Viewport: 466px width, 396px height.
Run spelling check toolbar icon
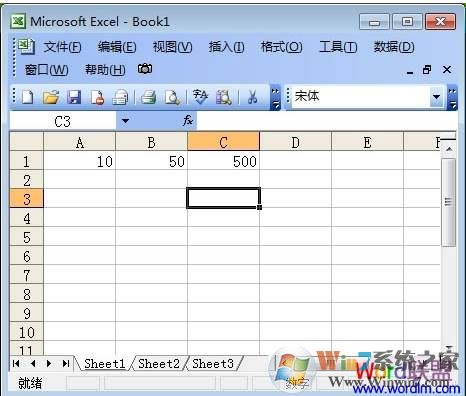[200, 97]
